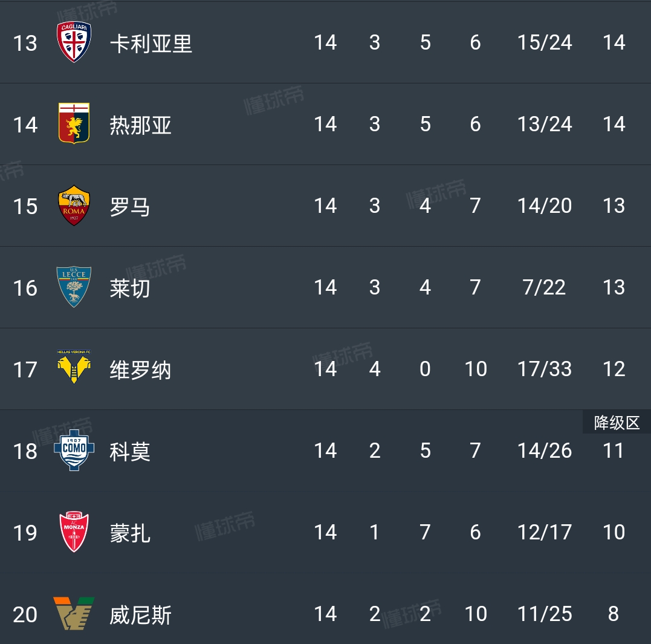This screenshot has width=651, height=644.
Task: Tap the 维罗纳 team name
Action: 141,369
